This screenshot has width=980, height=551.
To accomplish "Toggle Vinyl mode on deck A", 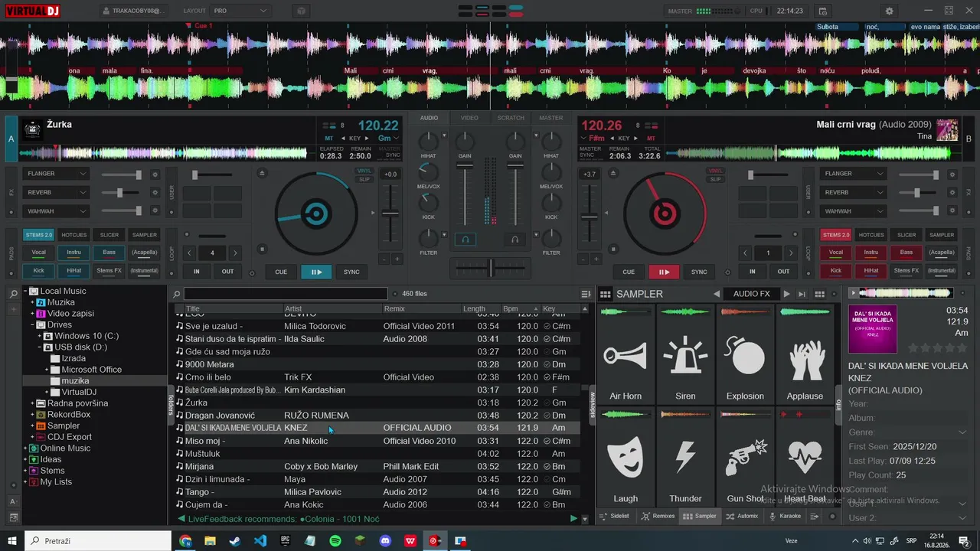I will pos(364,171).
